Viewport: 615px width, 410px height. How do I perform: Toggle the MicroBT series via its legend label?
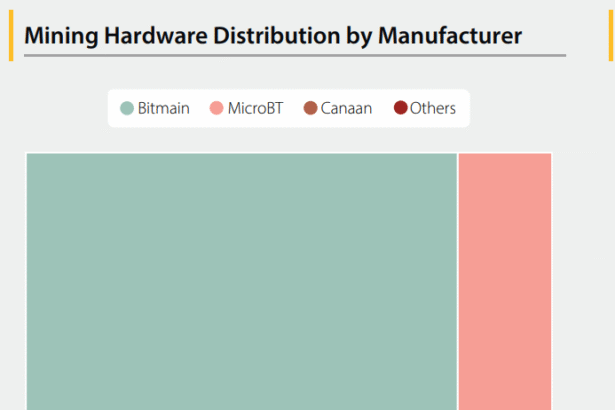coord(255,108)
